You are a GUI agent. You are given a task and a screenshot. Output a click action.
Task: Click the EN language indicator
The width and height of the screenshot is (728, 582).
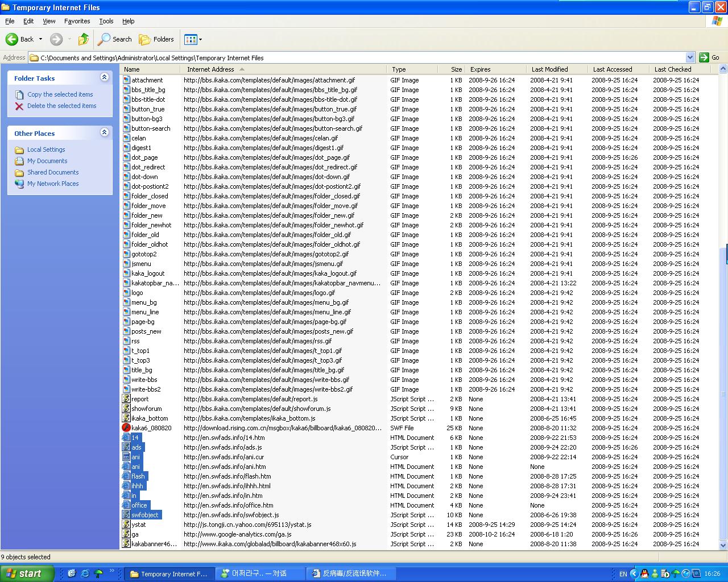pos(623,574)
